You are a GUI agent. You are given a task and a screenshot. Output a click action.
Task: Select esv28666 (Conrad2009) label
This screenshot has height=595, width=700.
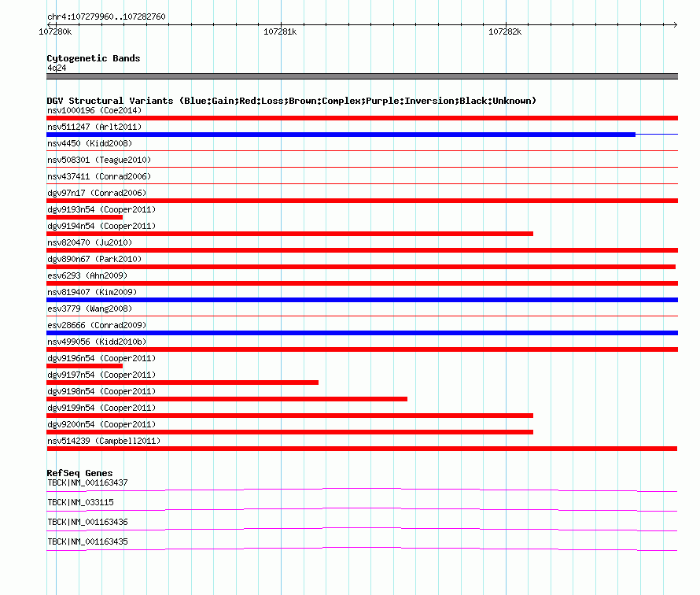point(97,325)
